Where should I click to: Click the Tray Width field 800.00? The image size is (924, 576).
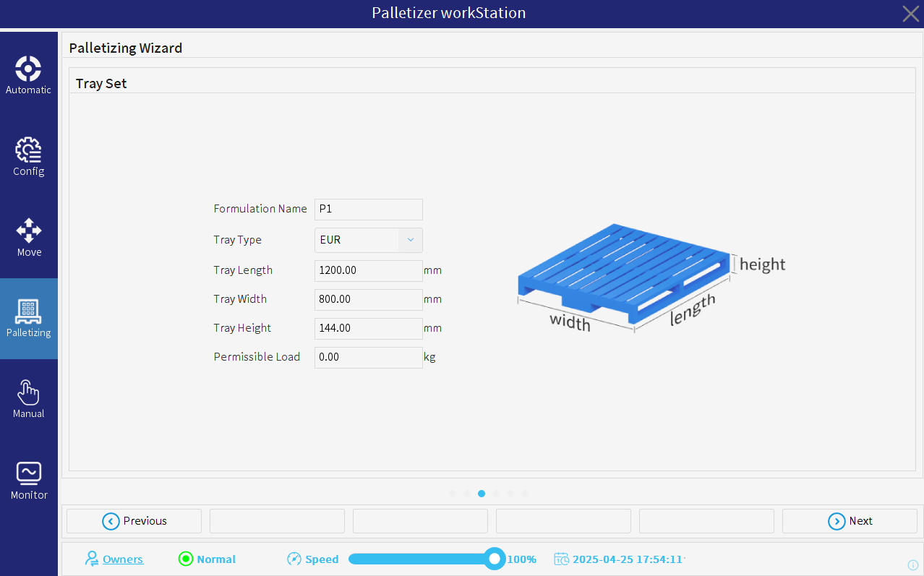pyautogui.click(x=369, y=299)
